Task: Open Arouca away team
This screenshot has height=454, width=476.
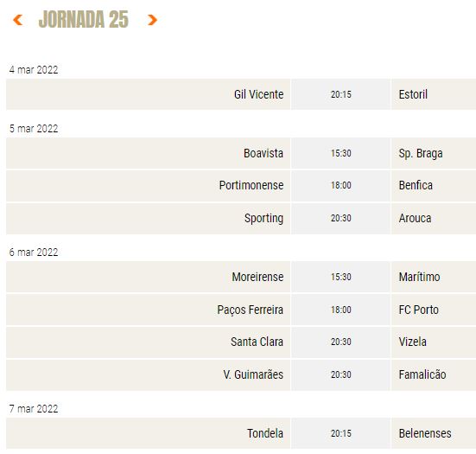Action: click(415, 218)
